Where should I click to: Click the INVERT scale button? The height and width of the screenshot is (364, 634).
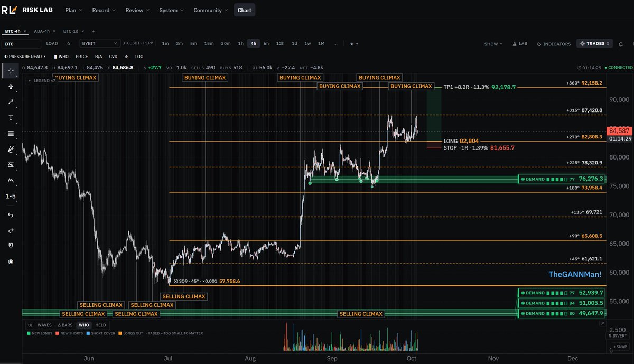[618, 336]
